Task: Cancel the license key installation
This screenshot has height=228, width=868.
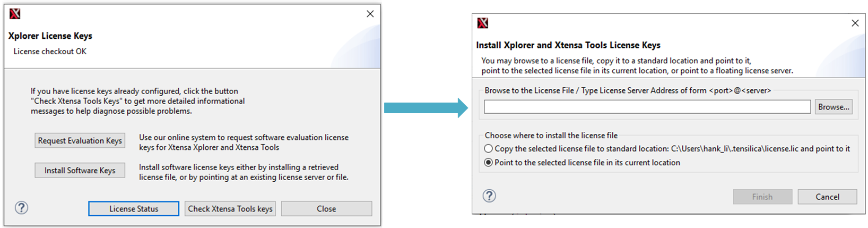Action: coord(827,197)
